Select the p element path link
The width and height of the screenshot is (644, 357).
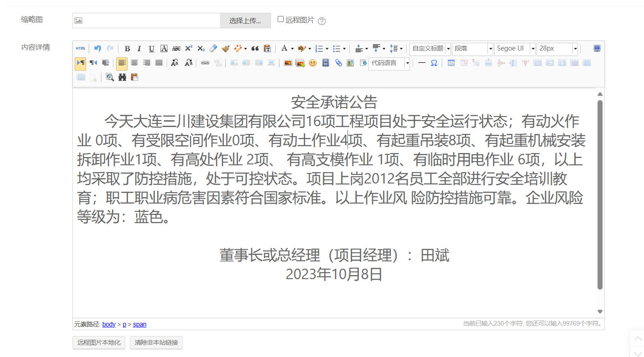124,324
